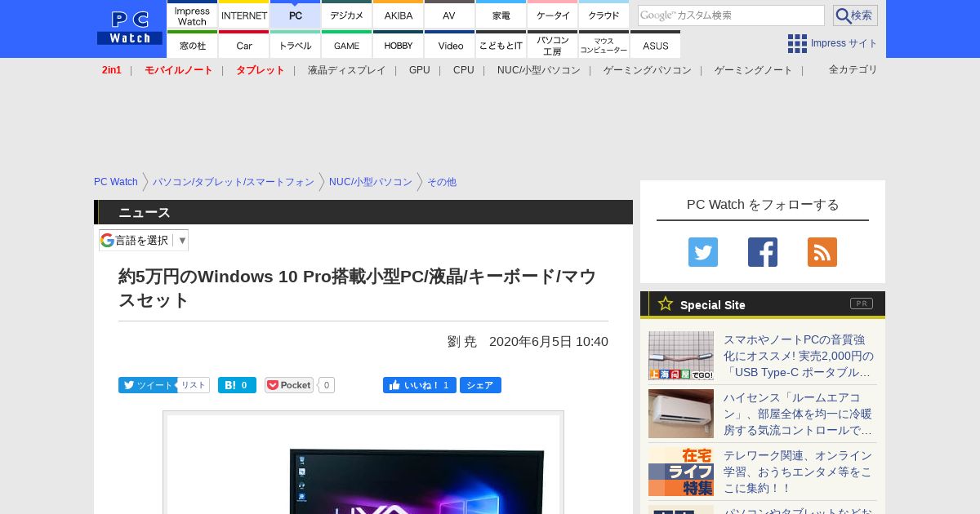Go to the ゲーミングパソコン category
Viewport: 980px width, 514px height.
[648, 70]
